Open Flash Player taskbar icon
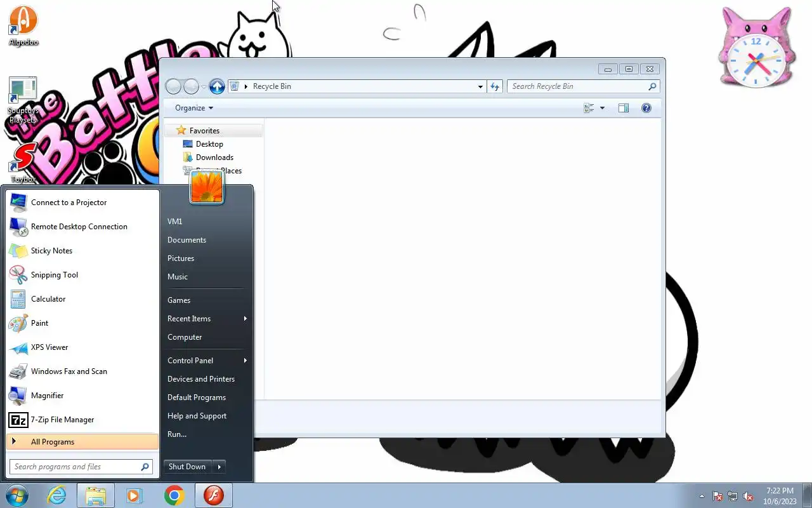This screenshot has width=812, height=508. coord(214,495)
